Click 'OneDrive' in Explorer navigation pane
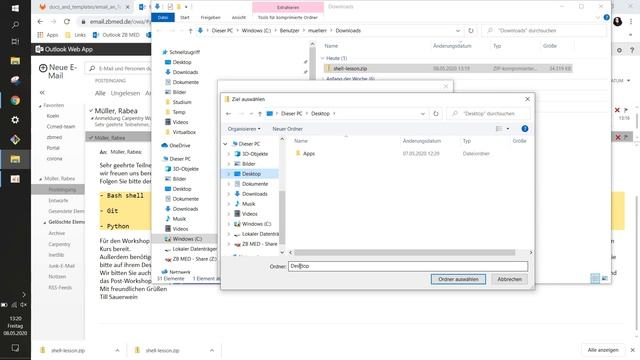640x360 pixels. (180, 146)
